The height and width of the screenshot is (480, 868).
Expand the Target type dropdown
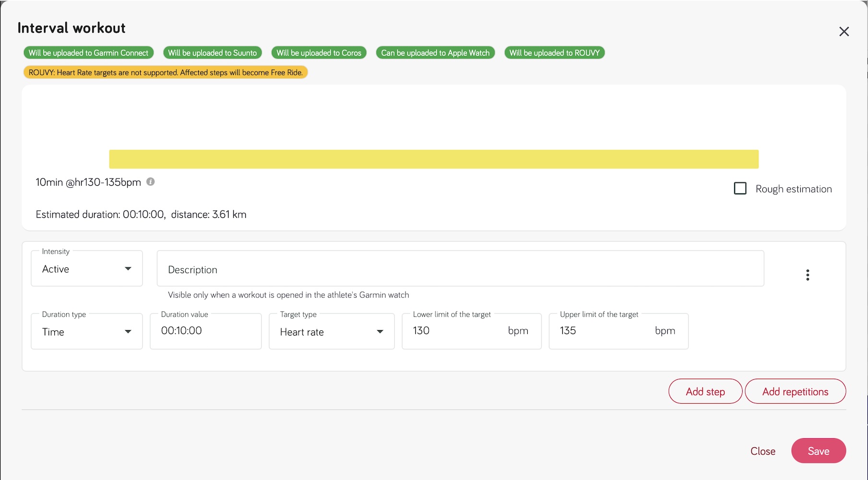pos(332,332)
